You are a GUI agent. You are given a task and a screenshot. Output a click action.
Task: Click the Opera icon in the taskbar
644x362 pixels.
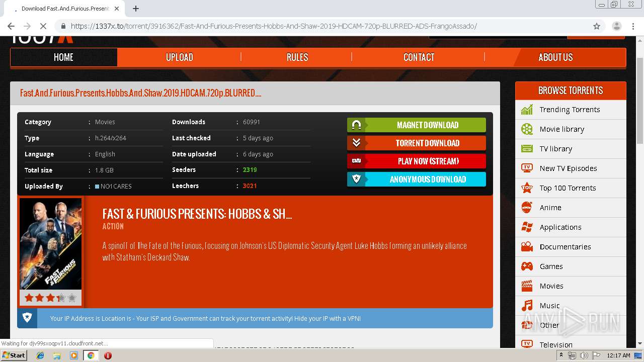coord(108,355)
